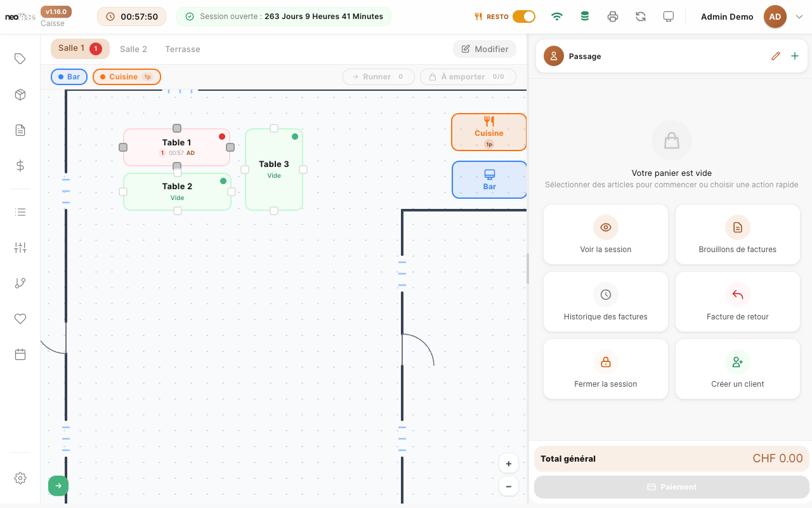This screenshot has width=812, height=508.
Task: Click the Voir la session card
Action: coord(606,234)
